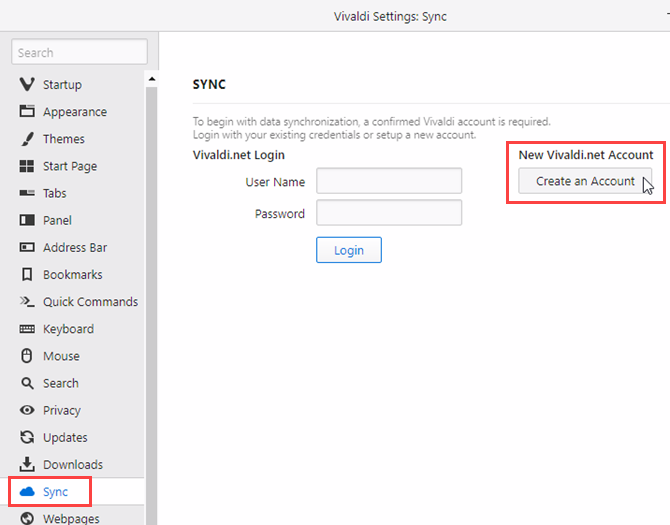Click the Themes brush icon
670x525 pixels.
(27, 139)
